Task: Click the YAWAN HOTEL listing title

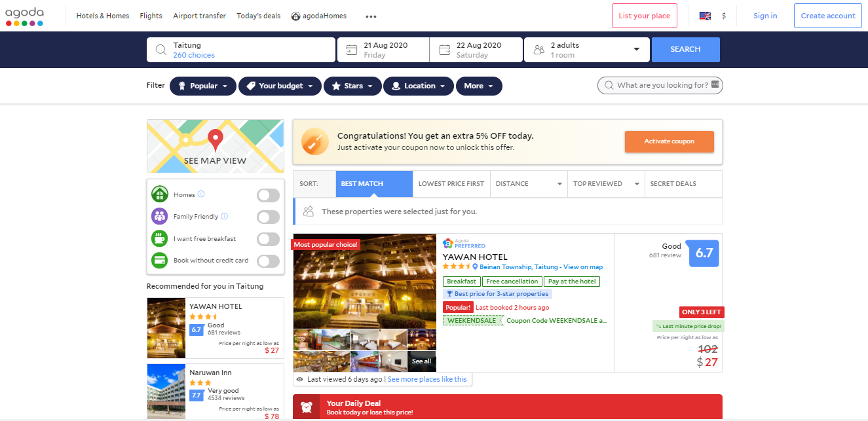Action: coord(475,257)
